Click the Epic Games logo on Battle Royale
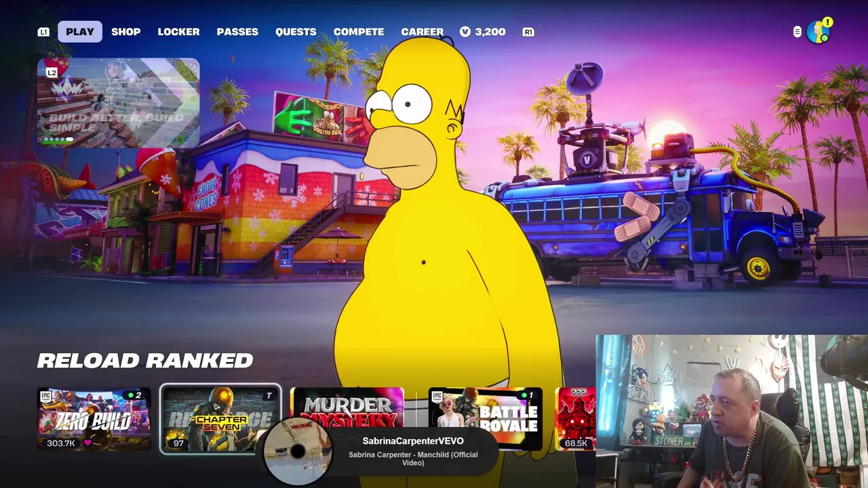This screenshot has height=488, width=868. tap(437, 397)
